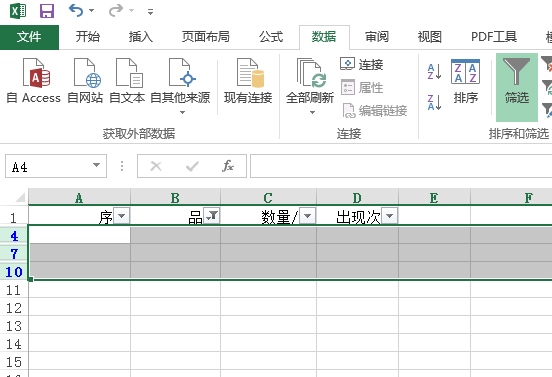
Task: Sort ascending A to Z
Action: pos(434,72)
